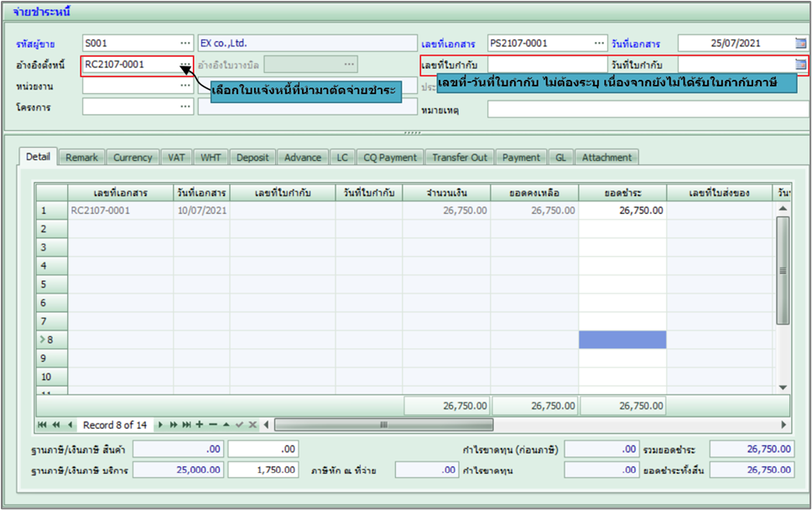Select row 1 payment amount cell 26,750.00
The height and width of the screenshot is (510, 812).
point(622,211)
